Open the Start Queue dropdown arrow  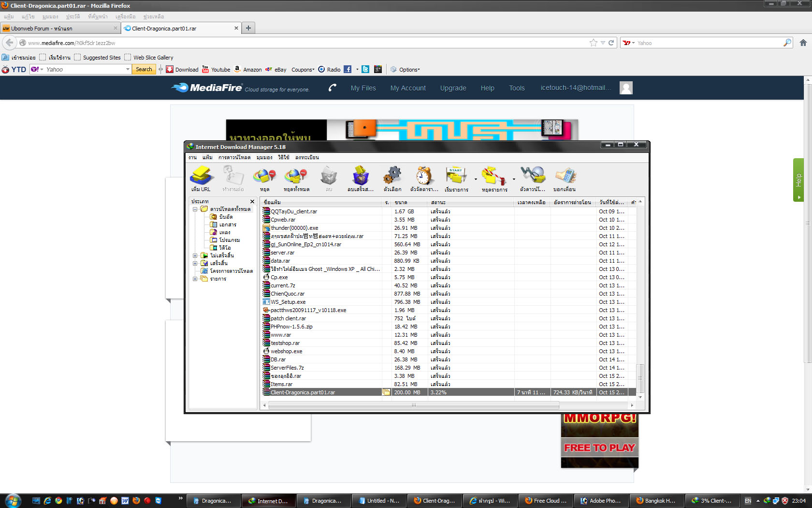pyautogui.click(x=476, y=179)
